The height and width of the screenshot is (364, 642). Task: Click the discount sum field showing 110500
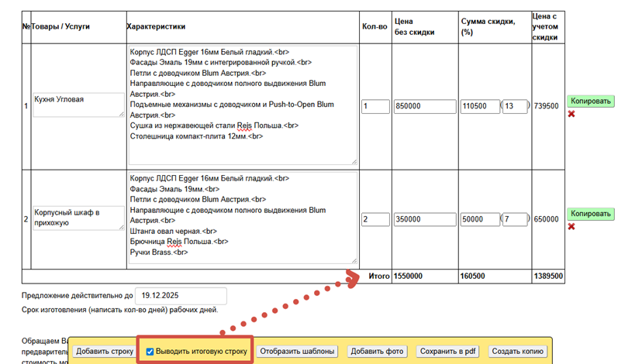[x=479, y=106]
